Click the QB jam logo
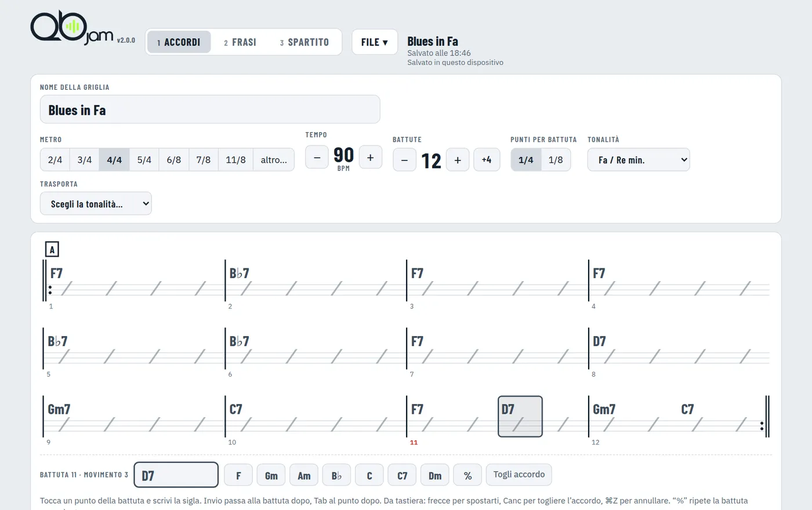The width and height of the screenshot is (812, 510). coord(72,28)
